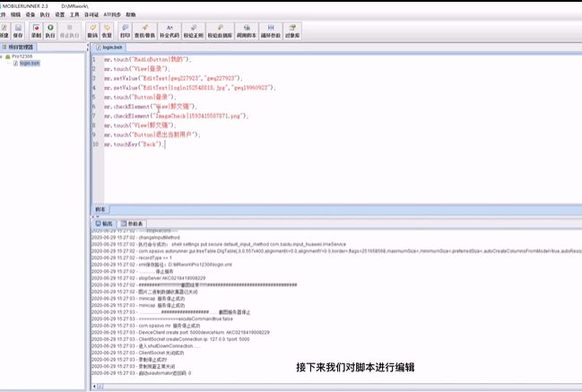Open the 工具 (Tools) menu
Viewport: 582px width, 392px height.
[74, 15]
